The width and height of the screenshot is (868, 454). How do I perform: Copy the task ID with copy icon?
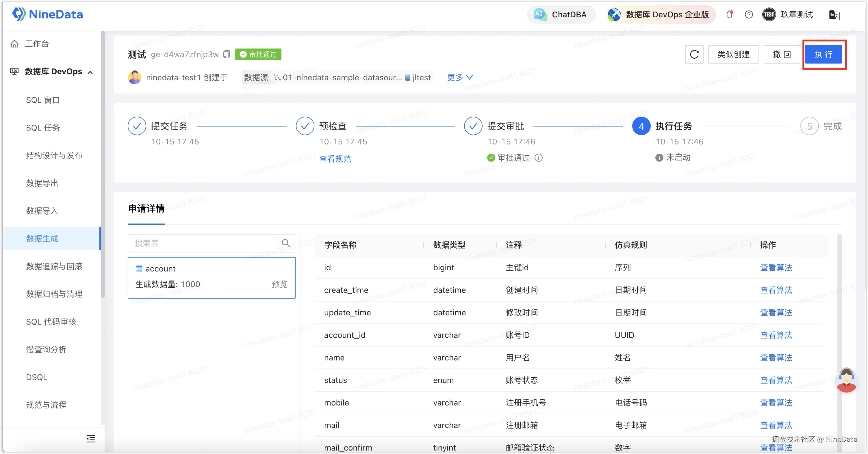coord(227,54)
